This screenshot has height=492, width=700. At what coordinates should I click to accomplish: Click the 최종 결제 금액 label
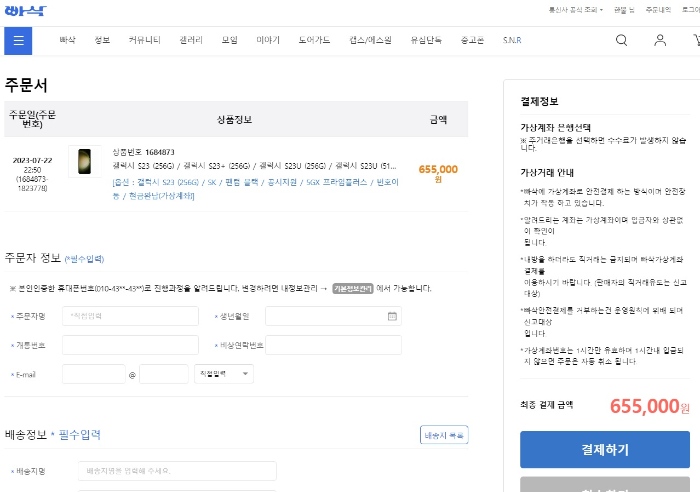(546, 405)
